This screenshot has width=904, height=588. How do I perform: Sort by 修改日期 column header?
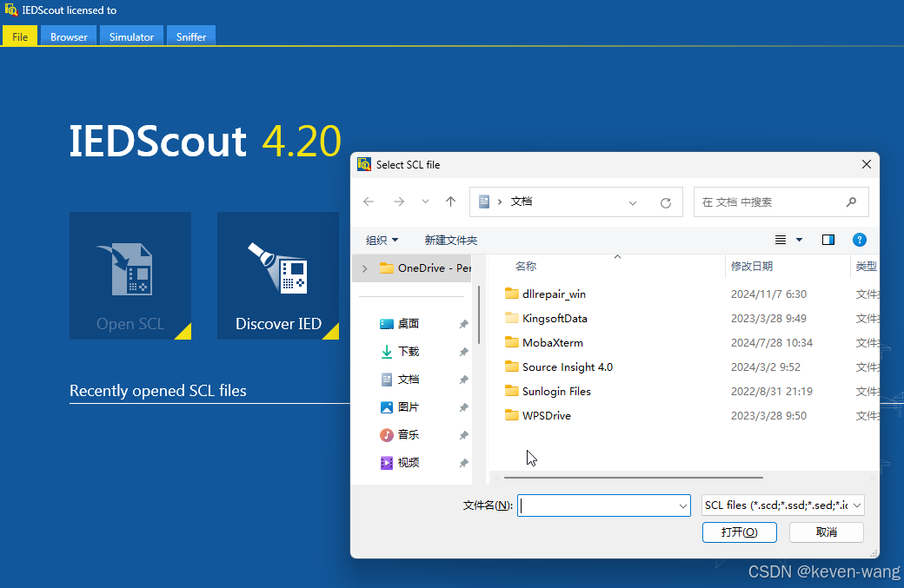click(x=751, y=266)
